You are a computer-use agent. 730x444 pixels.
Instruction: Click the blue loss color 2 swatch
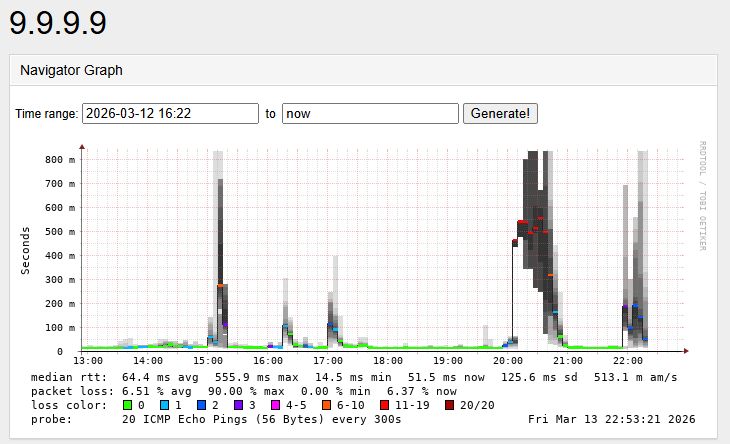pos(201,405)
